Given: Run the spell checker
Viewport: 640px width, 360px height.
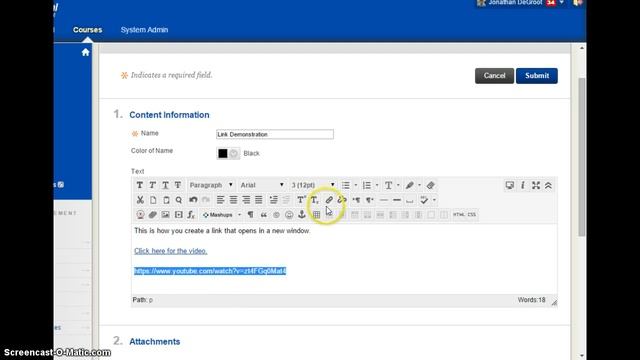Looking at the screenshot, I should coord(424,200).
